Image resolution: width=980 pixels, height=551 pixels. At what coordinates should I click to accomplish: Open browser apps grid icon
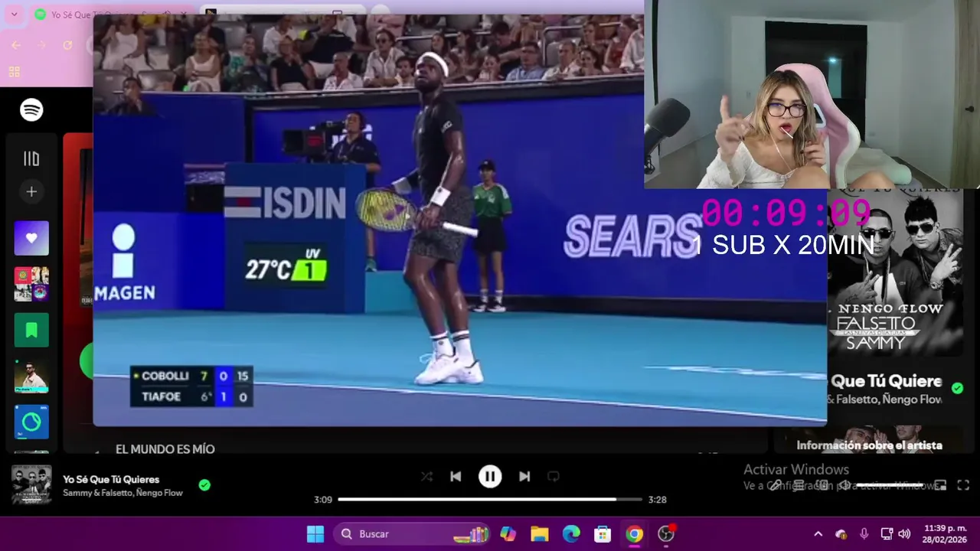(14, 72)
